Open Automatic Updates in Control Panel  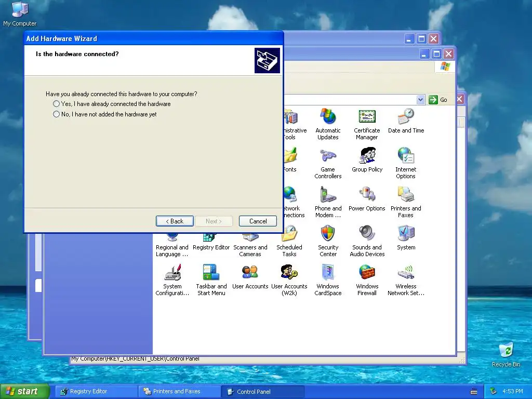[328, 124]
